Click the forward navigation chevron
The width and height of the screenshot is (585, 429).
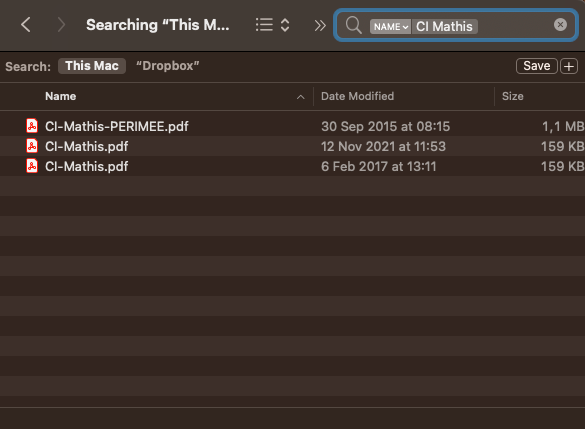[61, 25]
